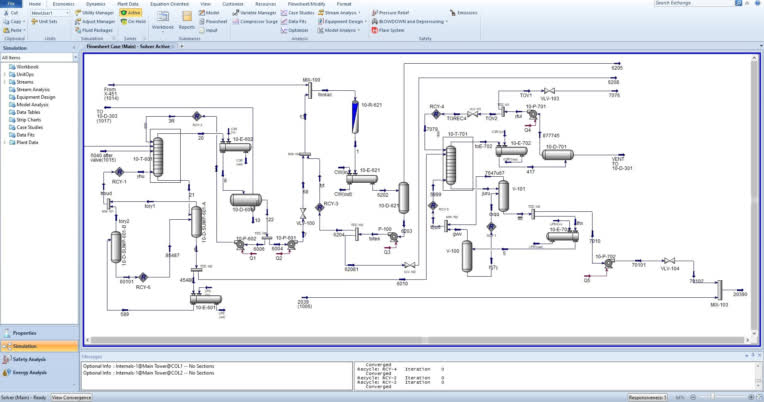Image resolution: width=764 pixels, height=402 pixels.
Task: Add a new tab next to Flowsheet Case
Action: (x=182, y=46)
